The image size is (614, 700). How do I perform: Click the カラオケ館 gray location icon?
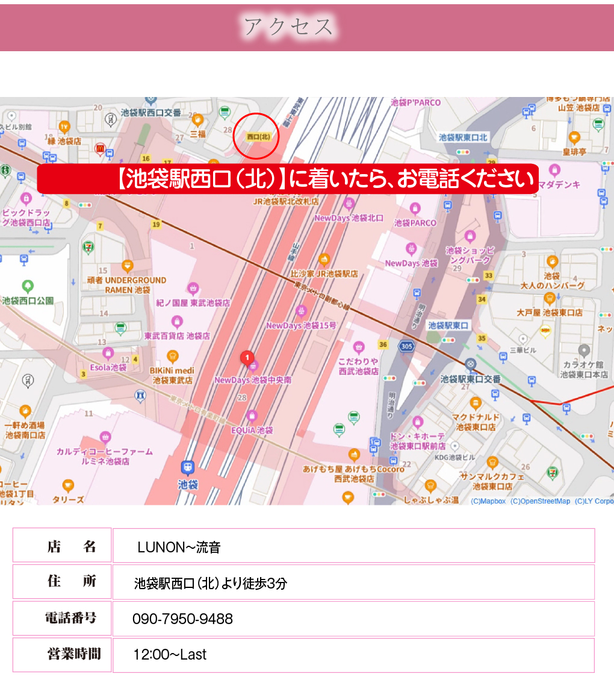(583, 350)
